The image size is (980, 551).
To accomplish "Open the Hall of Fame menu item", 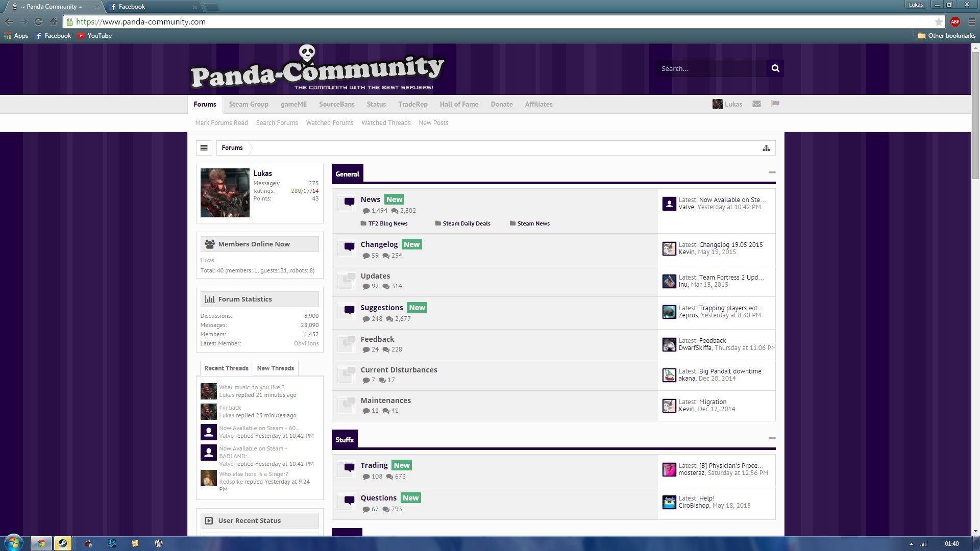I will pos(459,104).
